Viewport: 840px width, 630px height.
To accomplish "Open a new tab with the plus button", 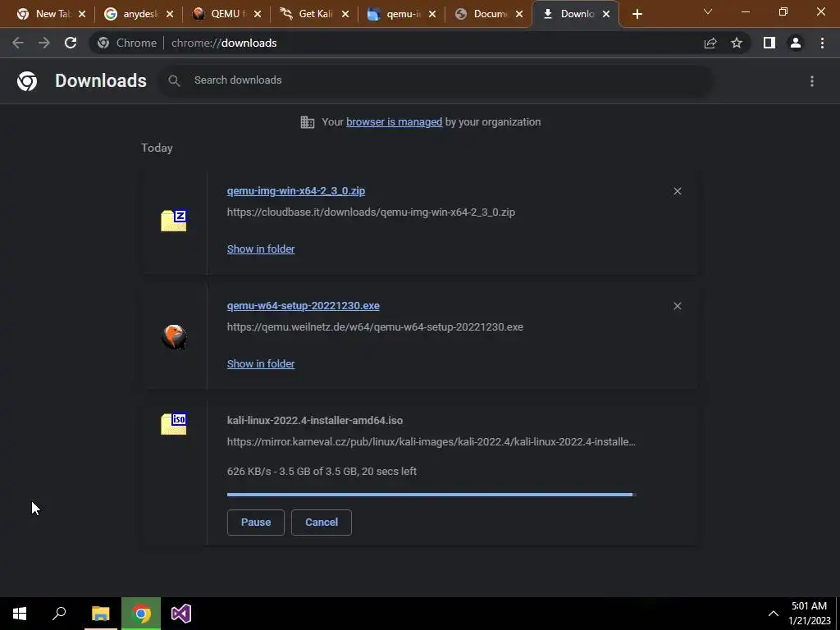I will pyautogui.click(x=637, y=14).
